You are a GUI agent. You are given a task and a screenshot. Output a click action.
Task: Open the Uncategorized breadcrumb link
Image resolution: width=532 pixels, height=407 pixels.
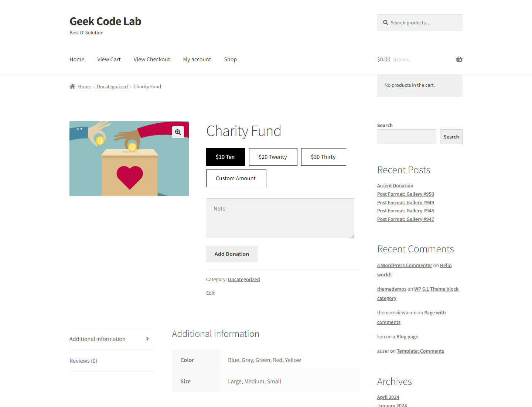point(112,87)
